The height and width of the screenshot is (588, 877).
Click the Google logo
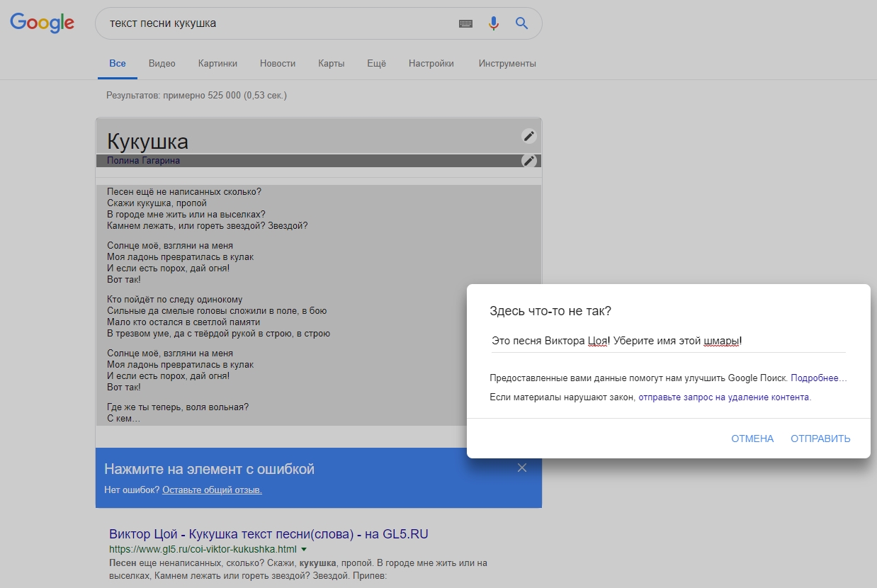point(42,23)
